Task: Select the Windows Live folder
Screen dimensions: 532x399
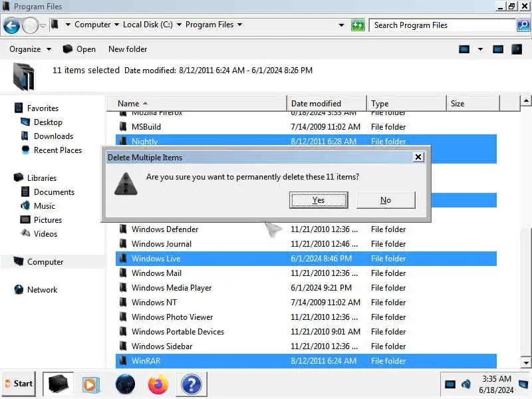Action: [x=306, y=258]
